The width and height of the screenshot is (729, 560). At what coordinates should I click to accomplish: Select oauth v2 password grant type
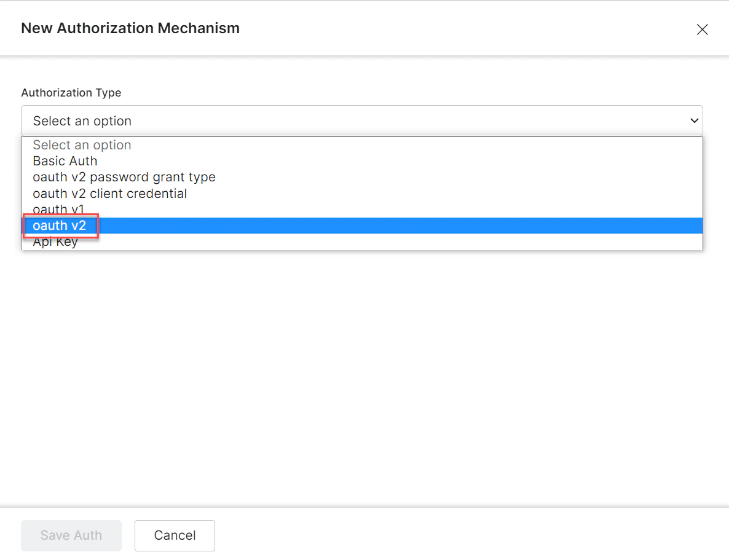[124, 177]
